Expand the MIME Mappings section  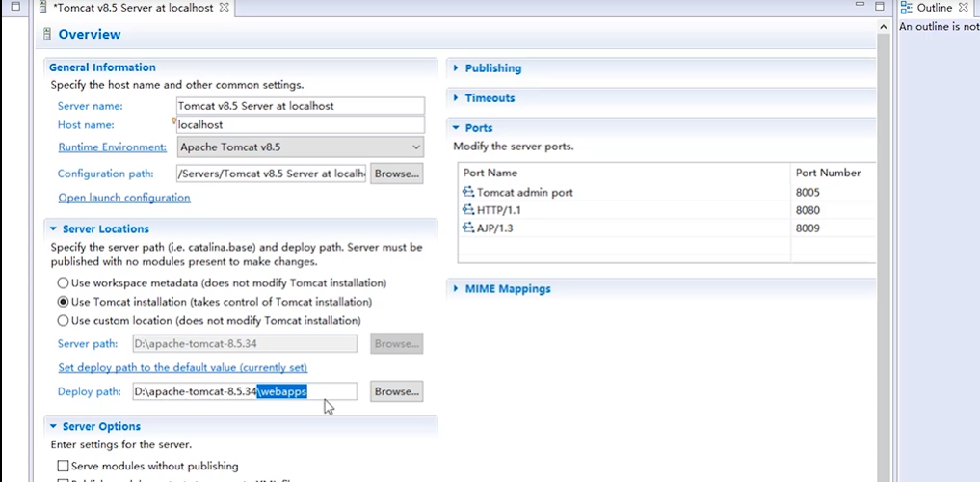click(x=456, y=289)
